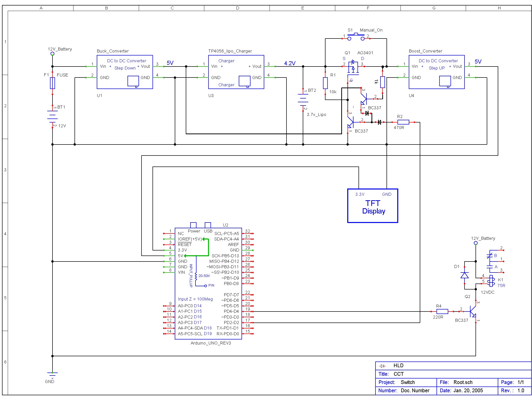Click the R1 10k resistor symbol
Image resolution: width=532 pixels, height=400 pixels.
(325, 83)
